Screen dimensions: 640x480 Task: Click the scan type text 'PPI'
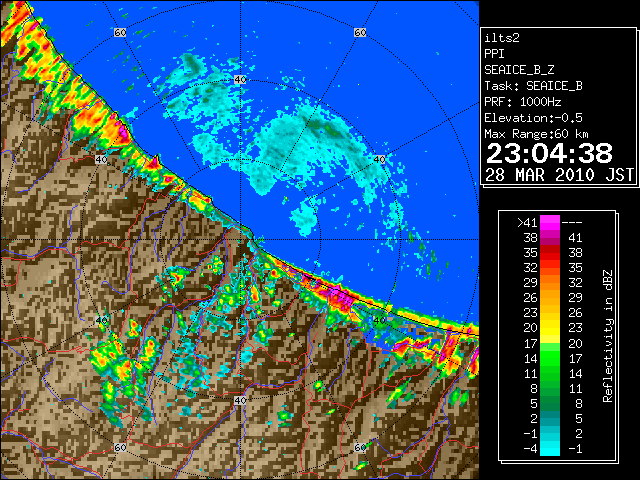tap(494, 54)
